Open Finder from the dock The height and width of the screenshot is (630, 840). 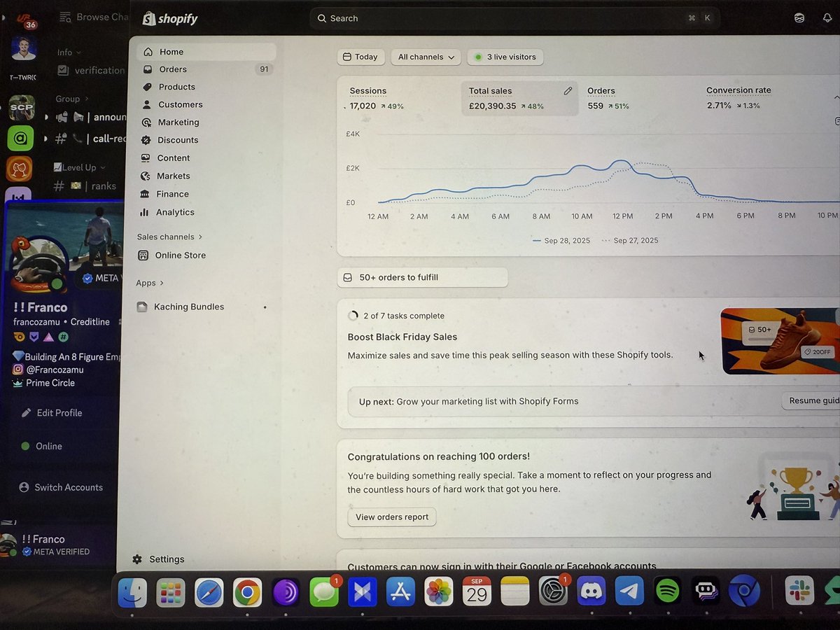pos(132,592)
